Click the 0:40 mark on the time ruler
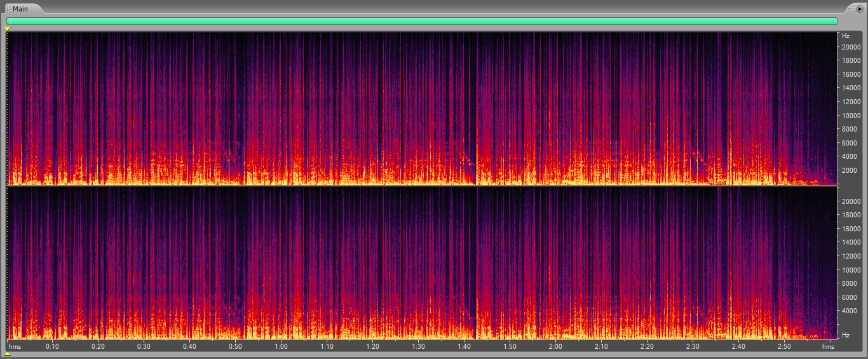Screen dimensions: 868x359 pos(190,346)
